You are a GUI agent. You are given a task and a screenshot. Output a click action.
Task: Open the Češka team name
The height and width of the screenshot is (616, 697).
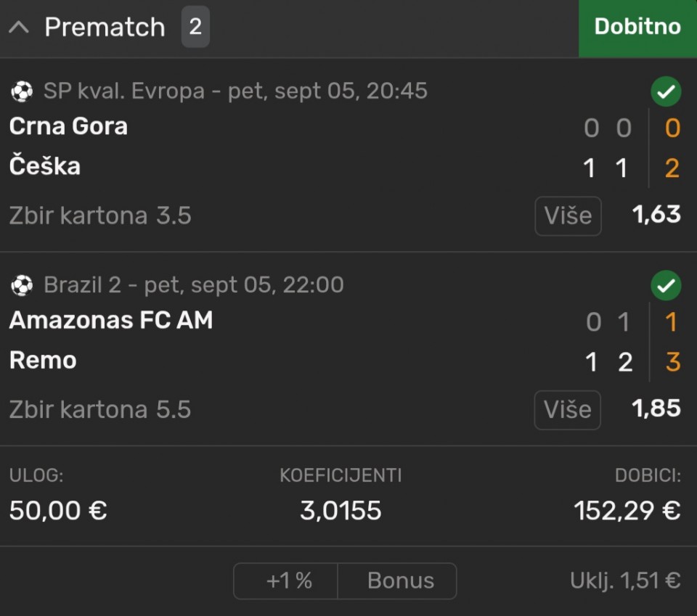[x=45, y=165]
